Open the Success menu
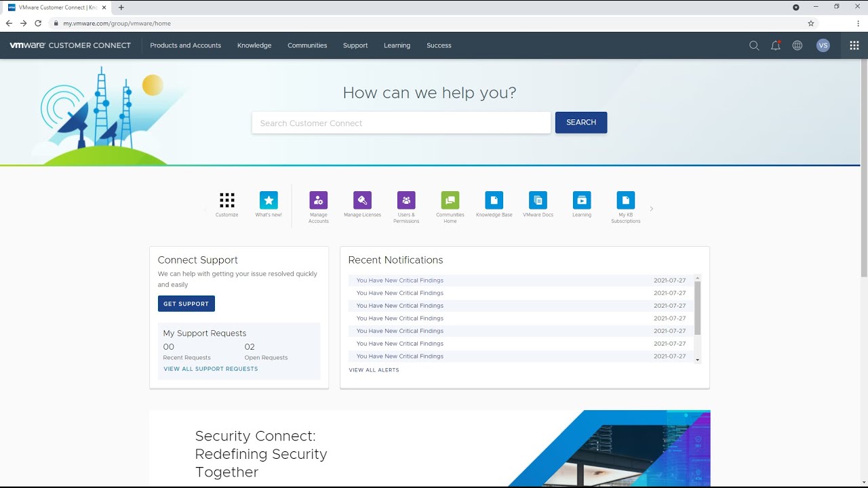 click(439, 45)
